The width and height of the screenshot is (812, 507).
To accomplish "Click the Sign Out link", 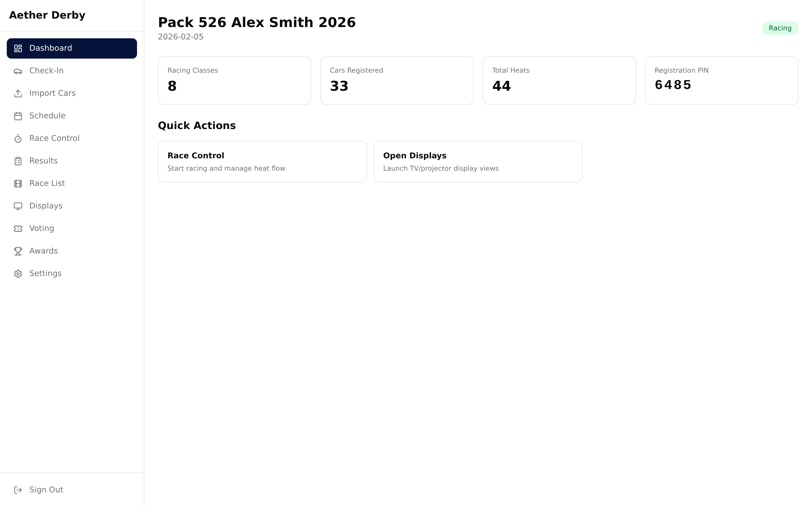I will 46,490.
